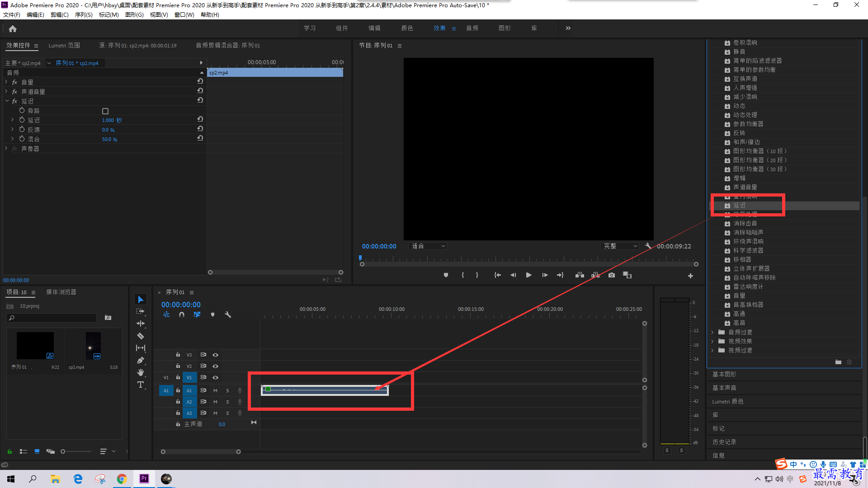Add marker in timeline toolbar

coord(212,314)
